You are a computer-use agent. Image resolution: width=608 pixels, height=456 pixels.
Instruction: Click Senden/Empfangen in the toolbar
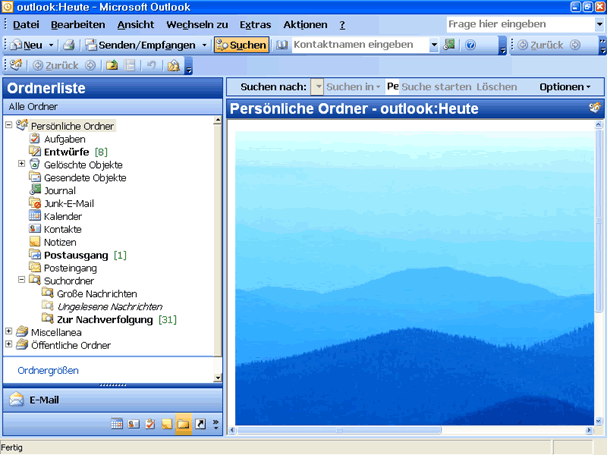click(x=140, y=45)
